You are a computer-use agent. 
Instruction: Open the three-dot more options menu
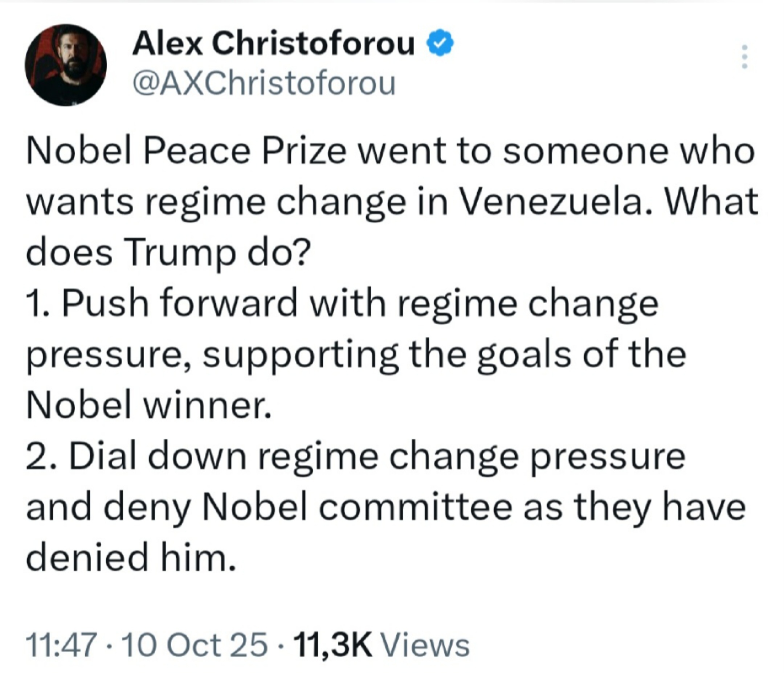[x=744, y=57]
